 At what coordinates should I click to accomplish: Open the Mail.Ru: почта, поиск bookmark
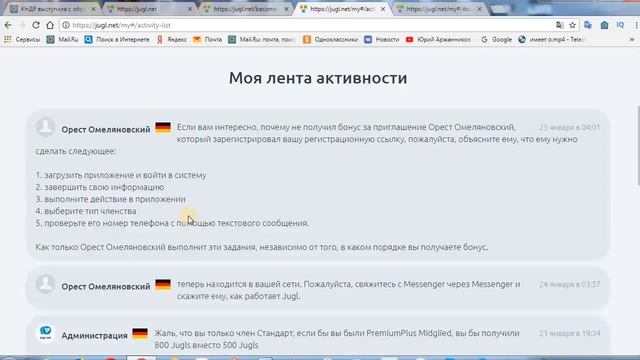[x=262, y=40]
